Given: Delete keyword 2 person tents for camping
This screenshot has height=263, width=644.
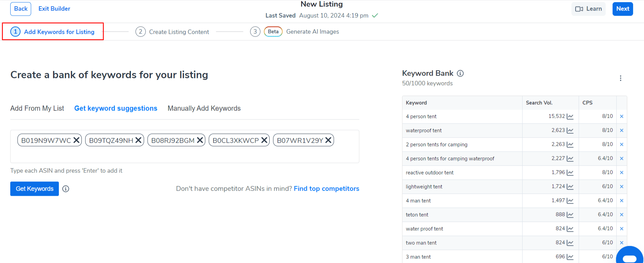Looking at the screenshot, I should (x=622, y=145).
